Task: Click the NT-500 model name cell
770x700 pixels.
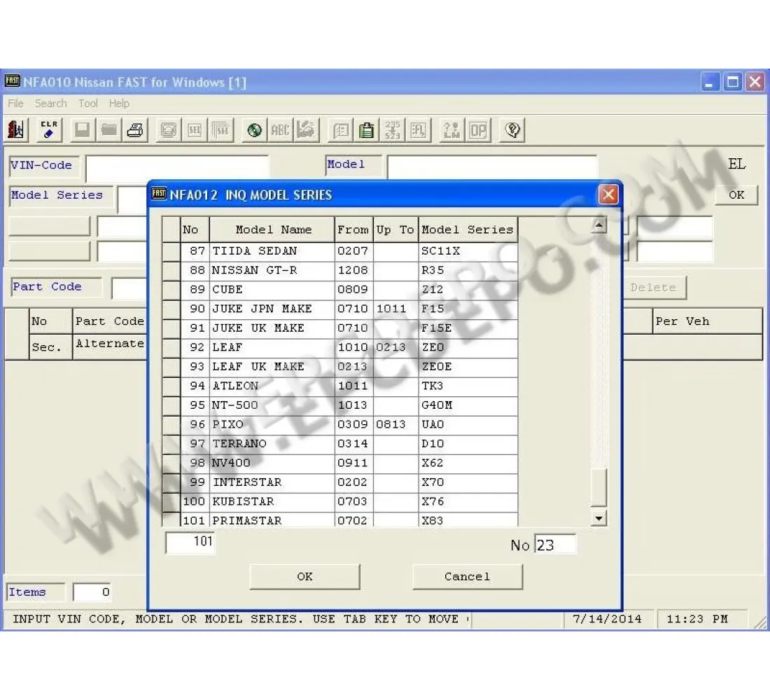Action: click(x=272, y=405)
